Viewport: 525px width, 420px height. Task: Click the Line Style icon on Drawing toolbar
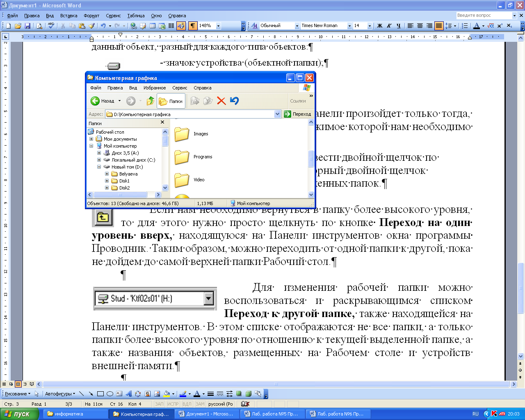point(210,394)
